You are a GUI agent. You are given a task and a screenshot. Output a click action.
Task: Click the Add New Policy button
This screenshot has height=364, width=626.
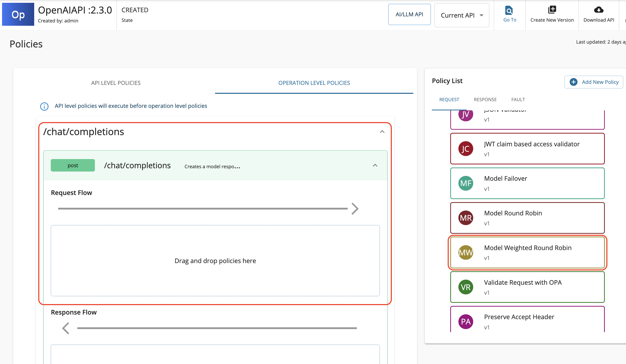594,82
